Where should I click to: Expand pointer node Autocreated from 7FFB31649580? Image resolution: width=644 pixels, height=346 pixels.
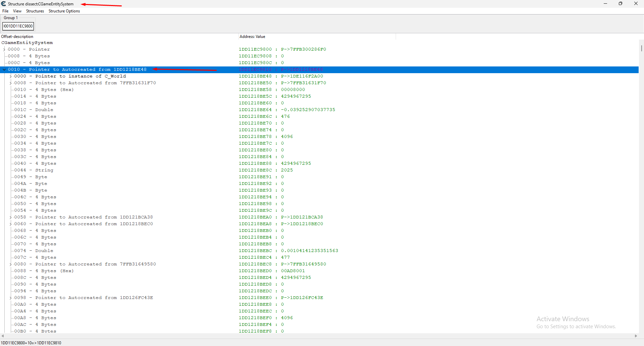pyautogui.click(x=10, y=264)
